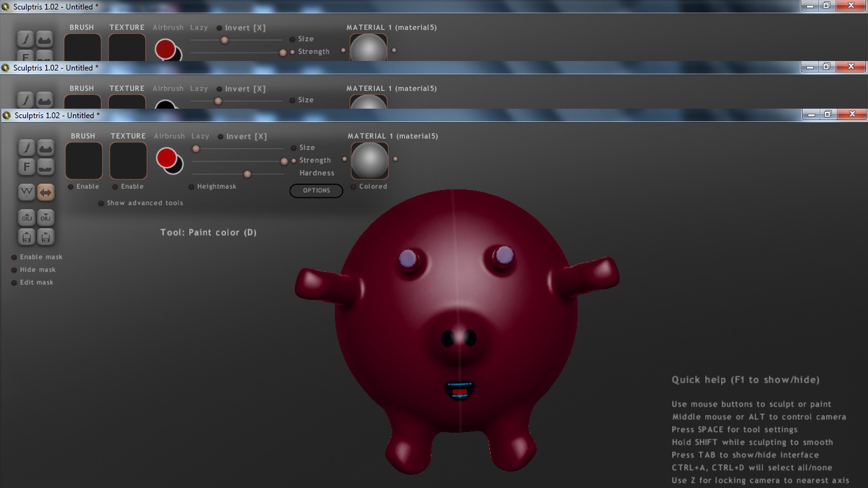Toggle the highlighted symmetry arrows icon
Viewport: 868px width, 488px height.
(46, 192)
